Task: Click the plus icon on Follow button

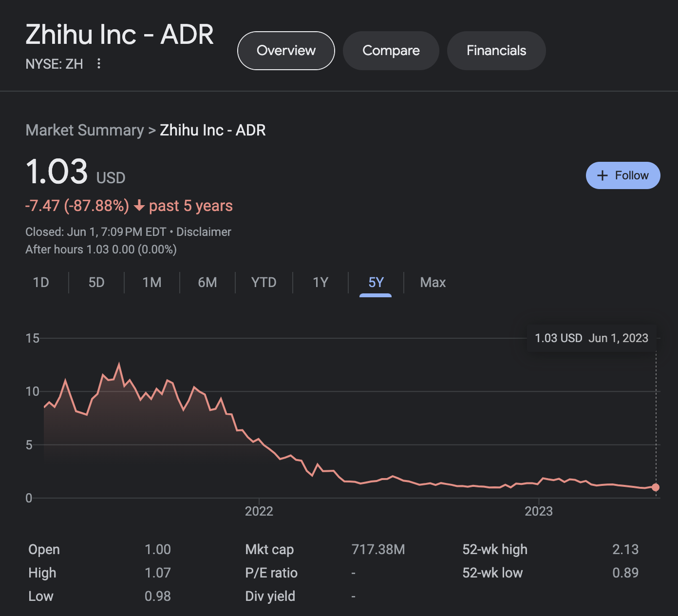Action: click(603, 175)
